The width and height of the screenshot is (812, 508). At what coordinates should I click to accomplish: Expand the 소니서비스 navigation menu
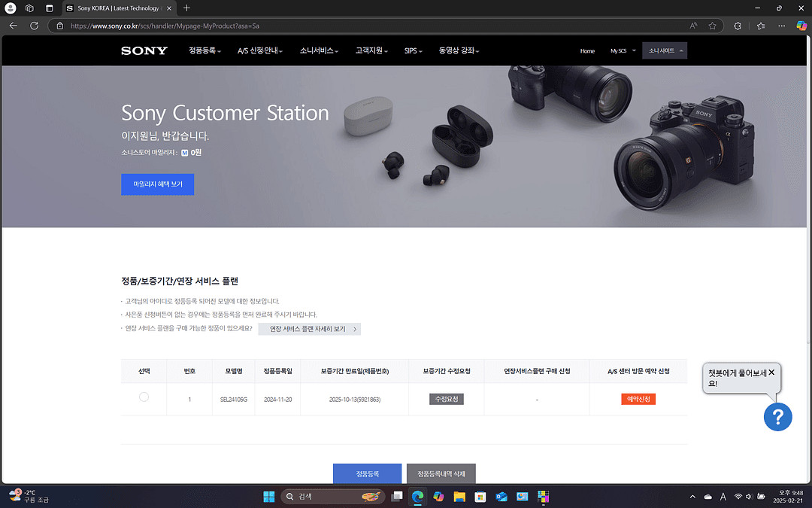pyautogui.click(x=319, y=51)
